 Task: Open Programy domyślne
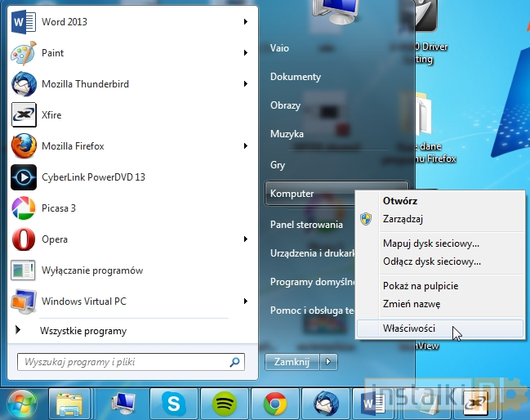click(310, 282)
